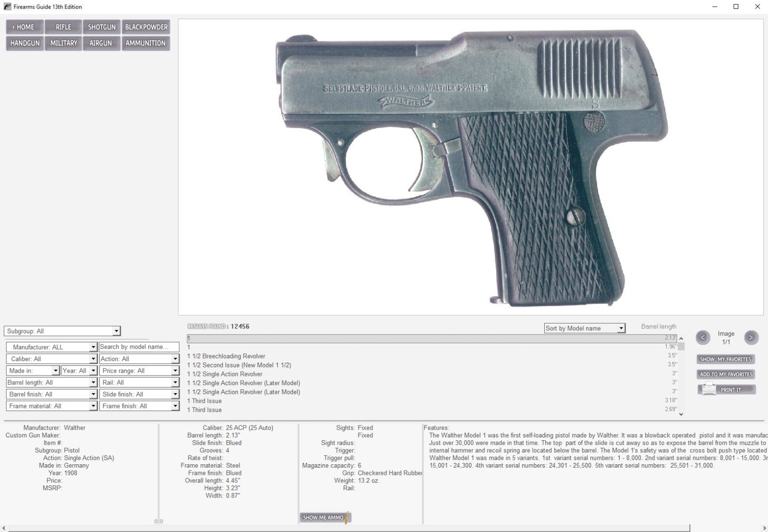Maximize the Firearms Guide window
This screenshot has width=768, height=532.
[x=736, y=7]
